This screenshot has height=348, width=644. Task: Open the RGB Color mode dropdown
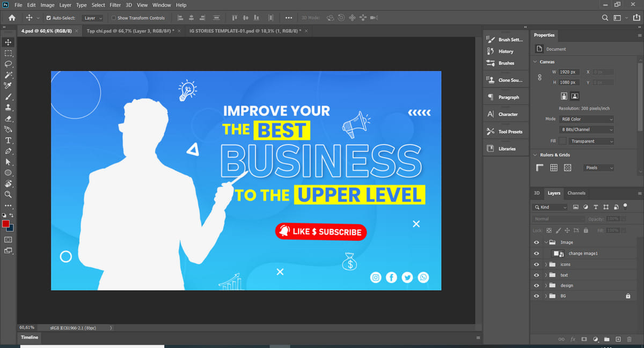click(x=587, y=119)
